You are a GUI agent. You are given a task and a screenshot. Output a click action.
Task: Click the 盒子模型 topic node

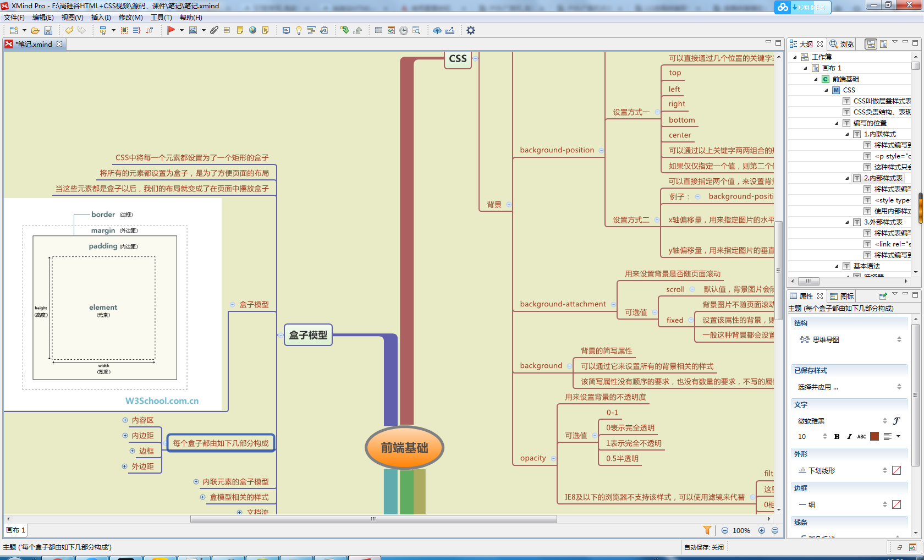pos(308,335)
